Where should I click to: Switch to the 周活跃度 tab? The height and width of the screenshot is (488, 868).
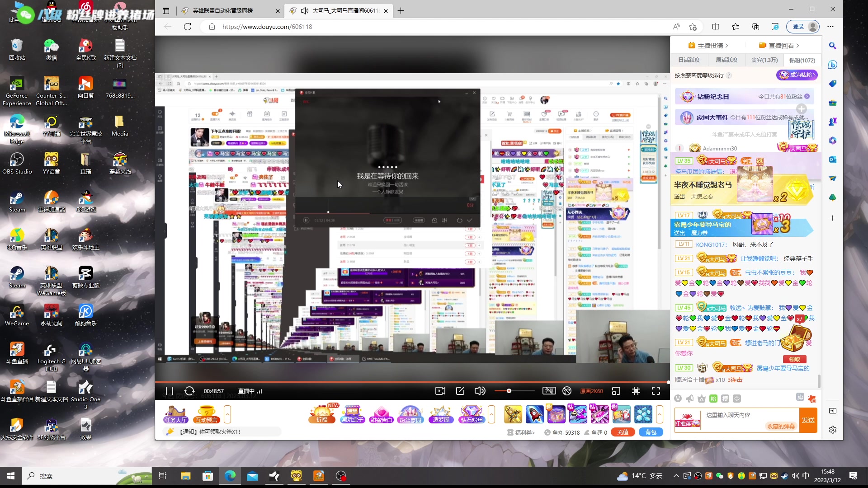[x=726, y=60]
